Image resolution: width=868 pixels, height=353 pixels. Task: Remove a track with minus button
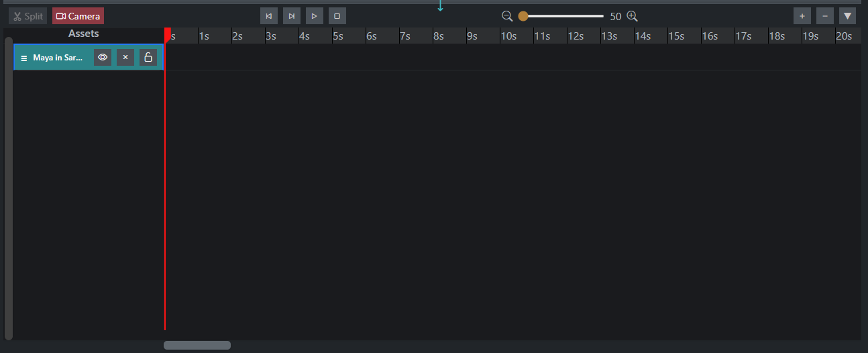(x=825, y=15)
